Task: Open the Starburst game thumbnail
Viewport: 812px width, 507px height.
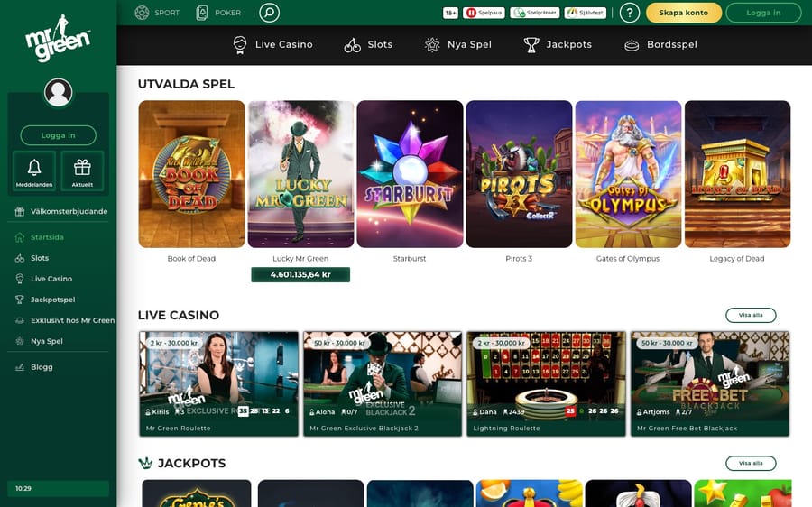Action: tap(409, 174)
